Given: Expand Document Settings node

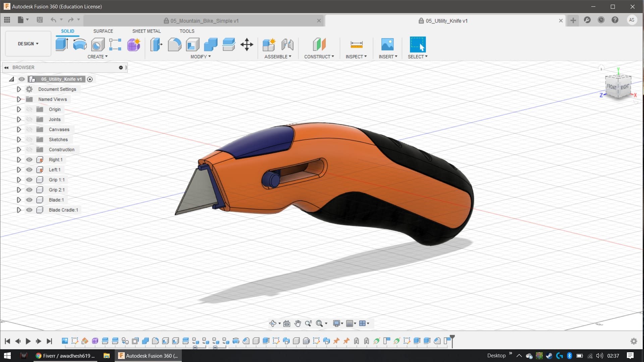Looking at the screenshot, I should tap(19, 89).
